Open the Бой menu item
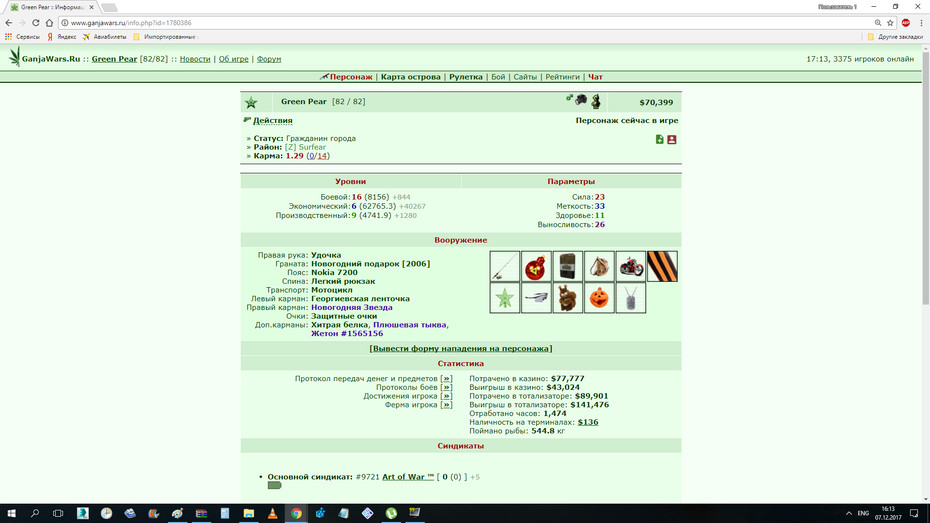 [x=498, y=76]
